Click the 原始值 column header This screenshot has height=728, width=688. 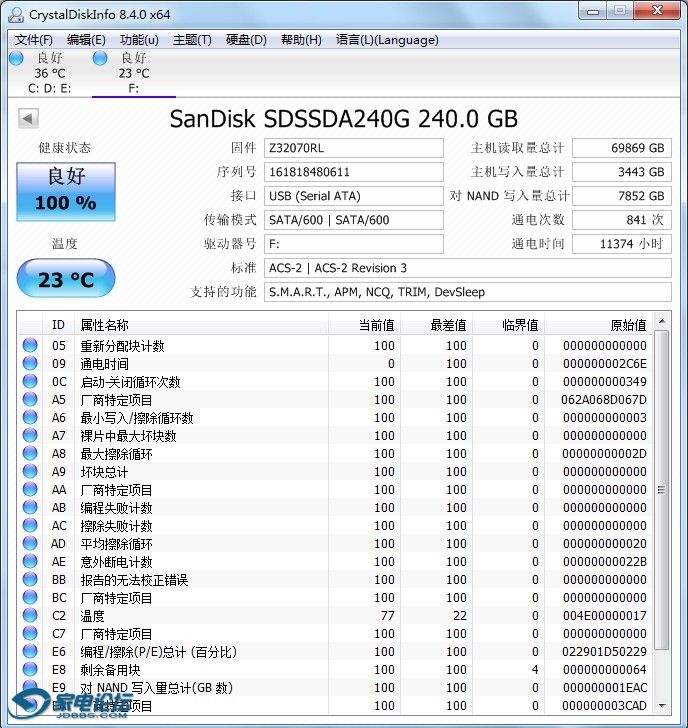pos(599,325)
